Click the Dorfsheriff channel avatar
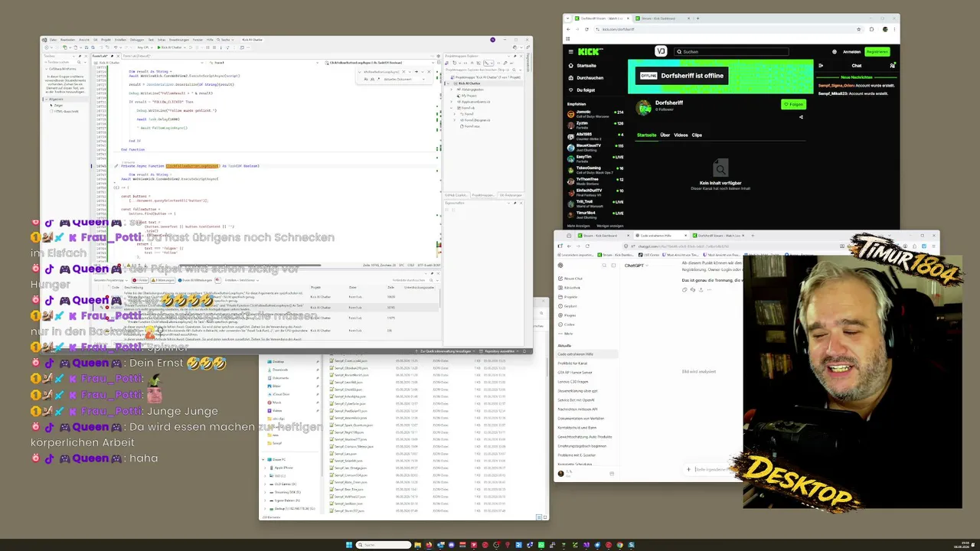 pyautogui.click(x=644, y=108)
